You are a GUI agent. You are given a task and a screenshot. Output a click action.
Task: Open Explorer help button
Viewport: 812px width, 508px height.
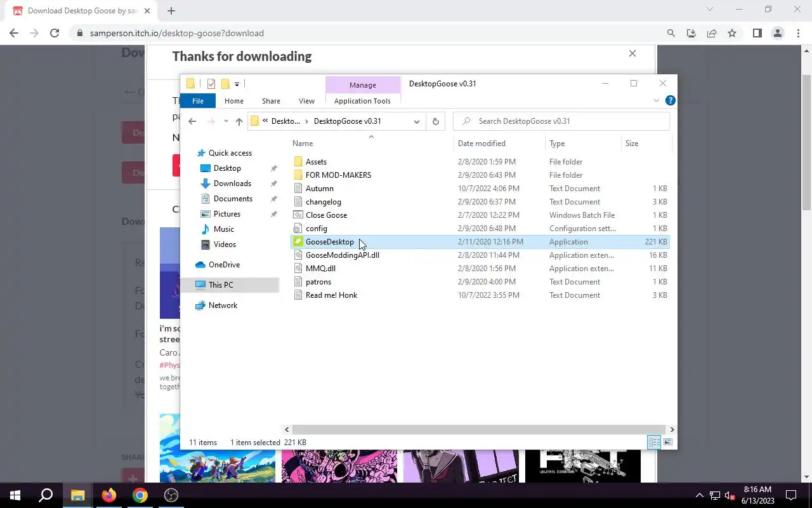[x=670, y=100]
